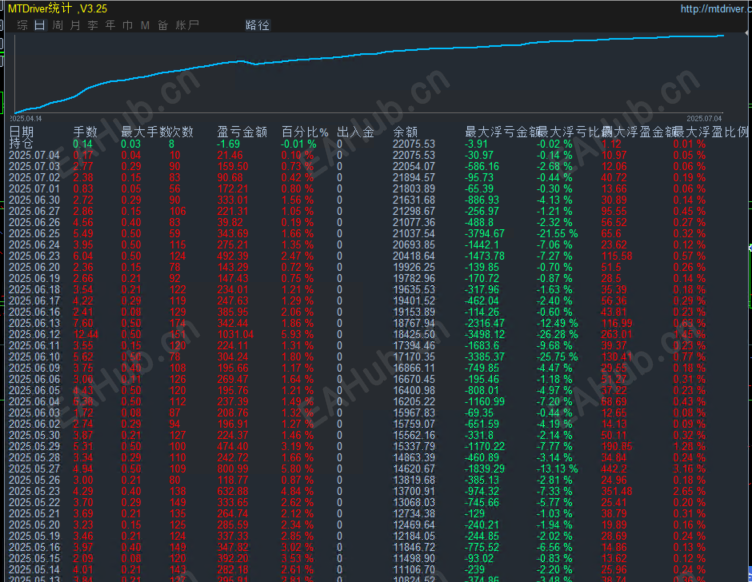752x582 pixels.
Task: Click the profit amount 1031.04
Action: 235,334
